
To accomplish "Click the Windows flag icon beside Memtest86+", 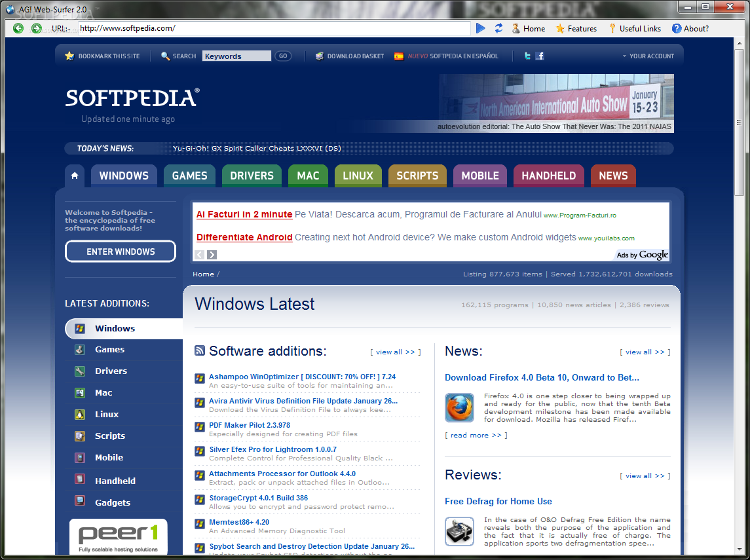I will [200, 524].
